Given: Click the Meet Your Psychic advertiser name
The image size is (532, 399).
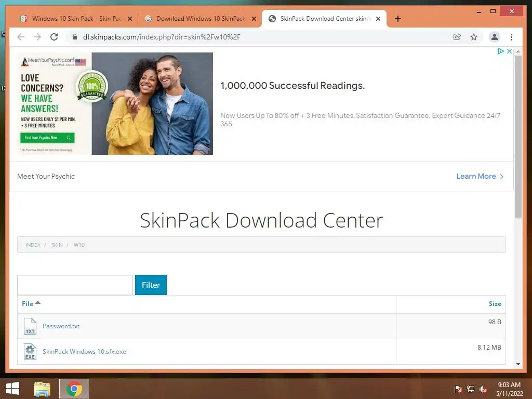Looking at the screenshot, I should [46, 177].
